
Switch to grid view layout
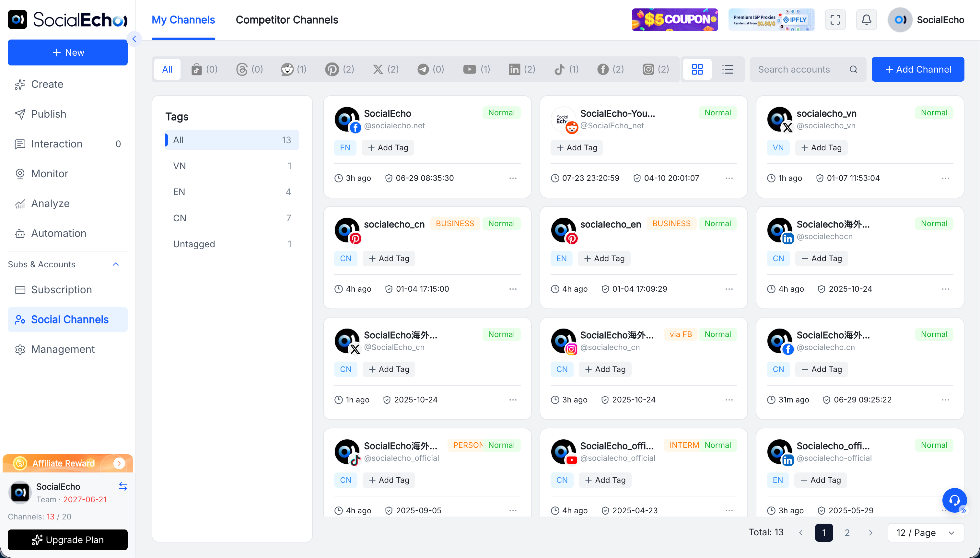coord(697,69)
